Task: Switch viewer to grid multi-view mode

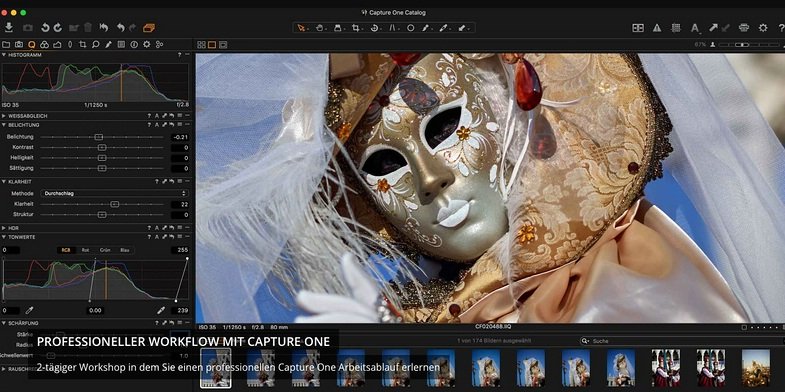Action: (x=201, y=45)
